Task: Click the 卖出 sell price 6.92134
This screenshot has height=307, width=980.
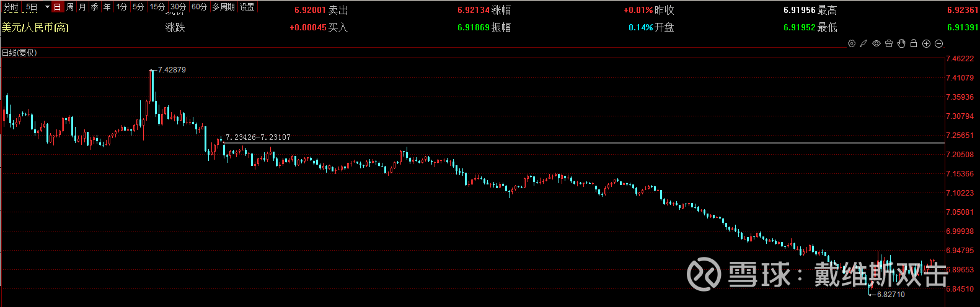Action: (474, 11)
